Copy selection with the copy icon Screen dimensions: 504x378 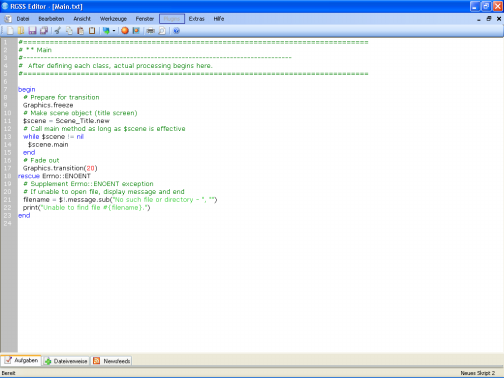(x=69, y=31)
